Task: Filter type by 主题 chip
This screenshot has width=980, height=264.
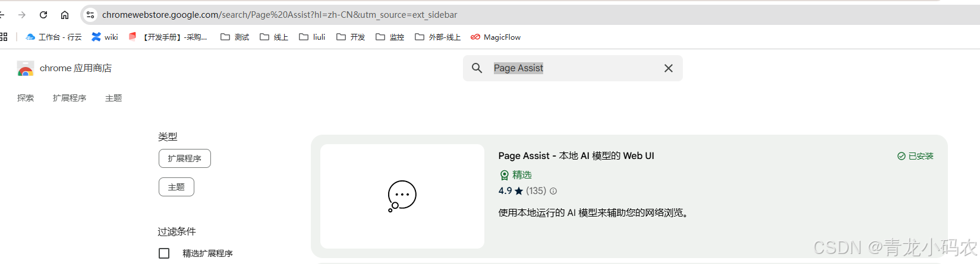Action: tap(177, 187)
